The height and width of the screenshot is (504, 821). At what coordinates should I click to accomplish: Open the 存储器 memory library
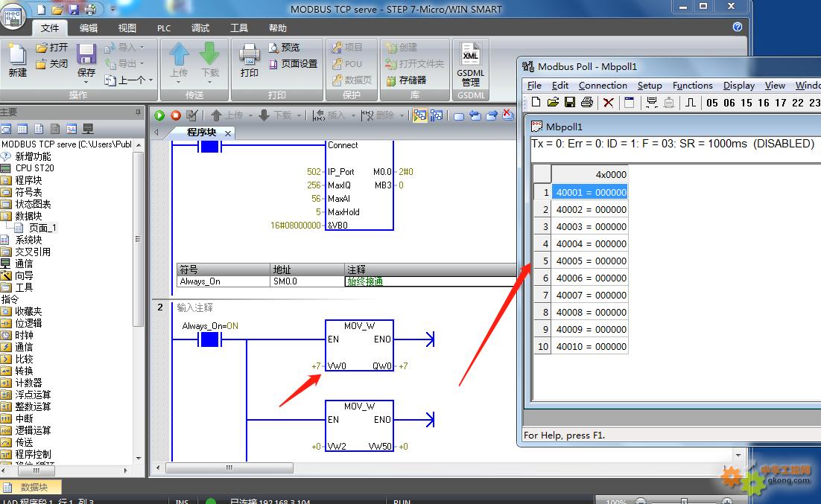point(406,80)
